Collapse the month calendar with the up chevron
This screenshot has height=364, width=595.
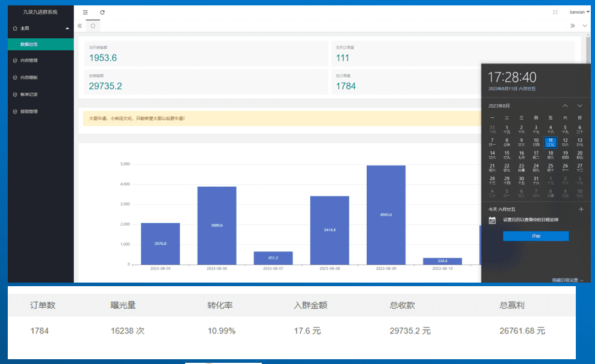(x=564, y=105)
